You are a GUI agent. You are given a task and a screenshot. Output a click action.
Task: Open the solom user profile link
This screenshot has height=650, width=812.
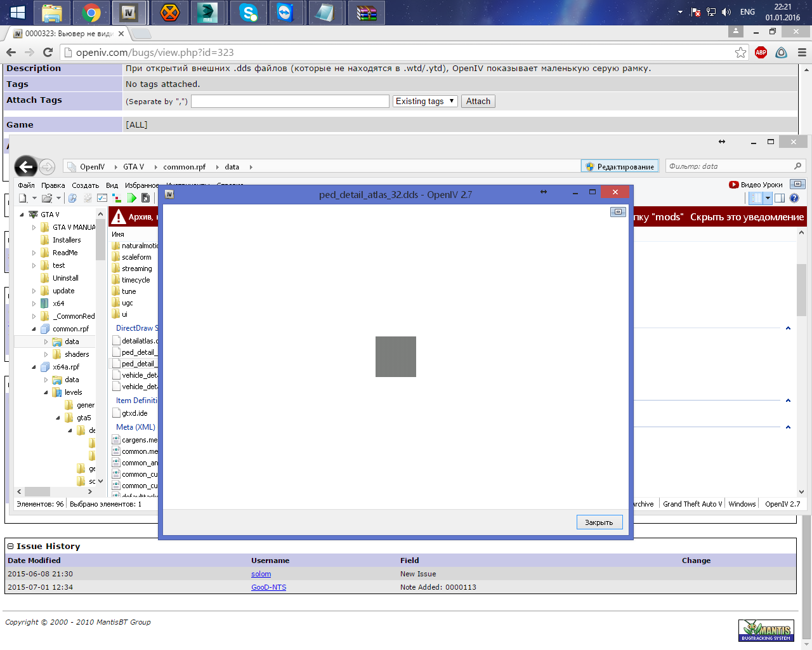pos(261,574)
